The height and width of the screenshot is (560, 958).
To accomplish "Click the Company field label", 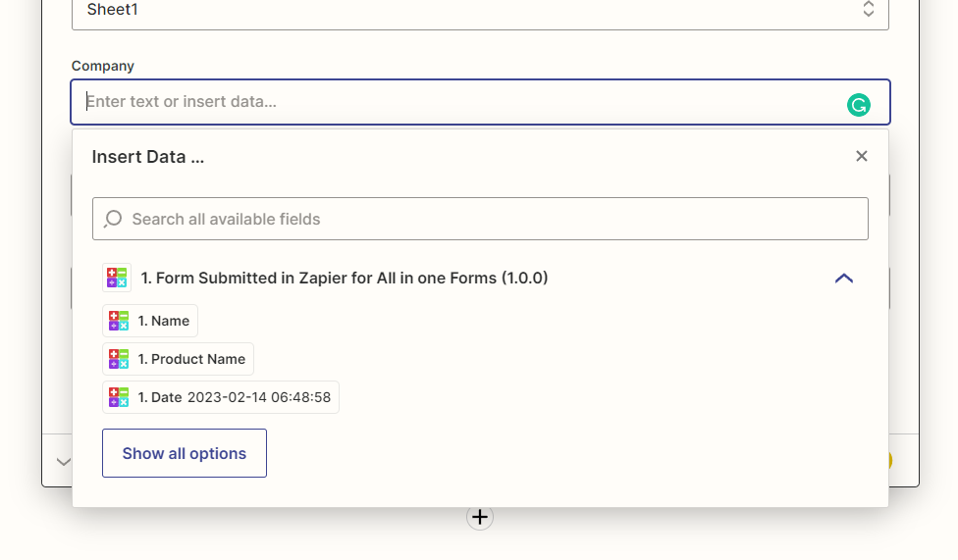I will 103,66.
